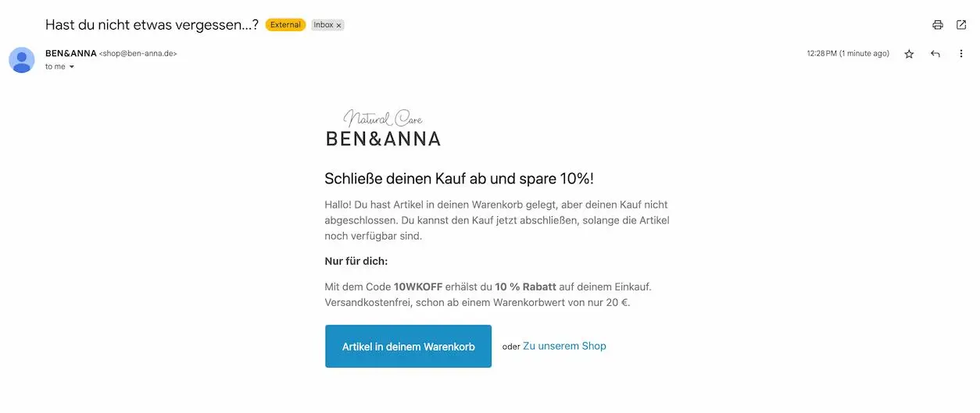Viewport: 980px width, 413px height.
Task: Click the sender name BEN&ANNA
Action: pyautogui.click(x=71, y=53)
